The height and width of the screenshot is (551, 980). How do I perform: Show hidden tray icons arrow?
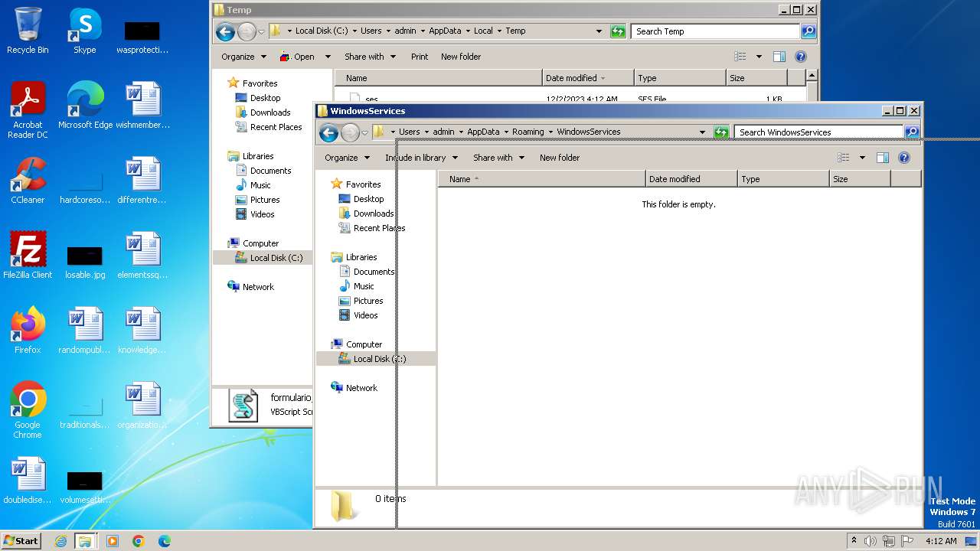(854, 540)
